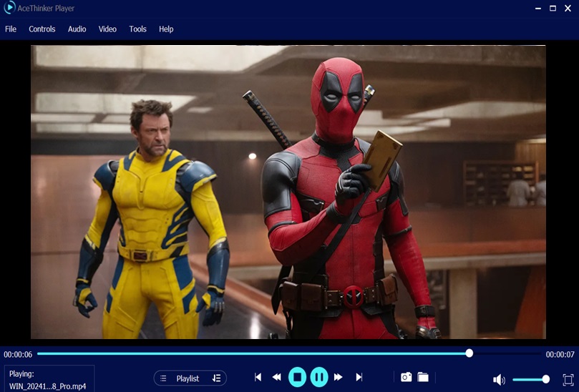Click the playback progress bar handle
Viewport: 579px width, 392px height.
pyautogui.click(x=469, y=353)
